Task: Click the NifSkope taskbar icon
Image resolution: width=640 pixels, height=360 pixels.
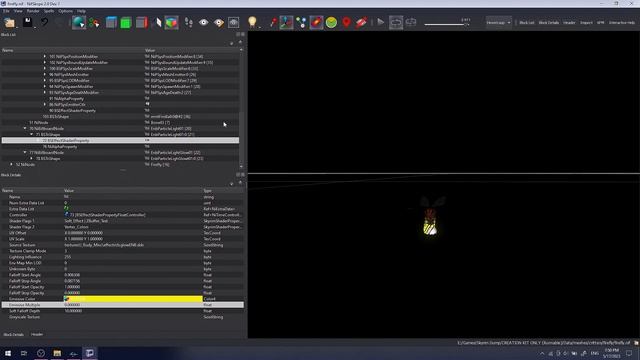Action: pyautogui.click(x=89, y=353)
